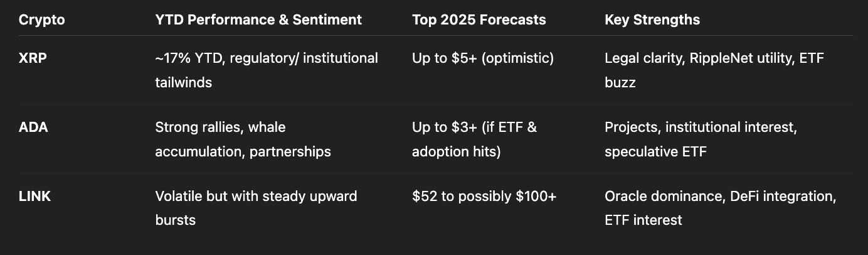The height and width of the screenshot is (255, 868).
Task: Click the Top 2025 Forecasts header
Action: click(479, 19)
